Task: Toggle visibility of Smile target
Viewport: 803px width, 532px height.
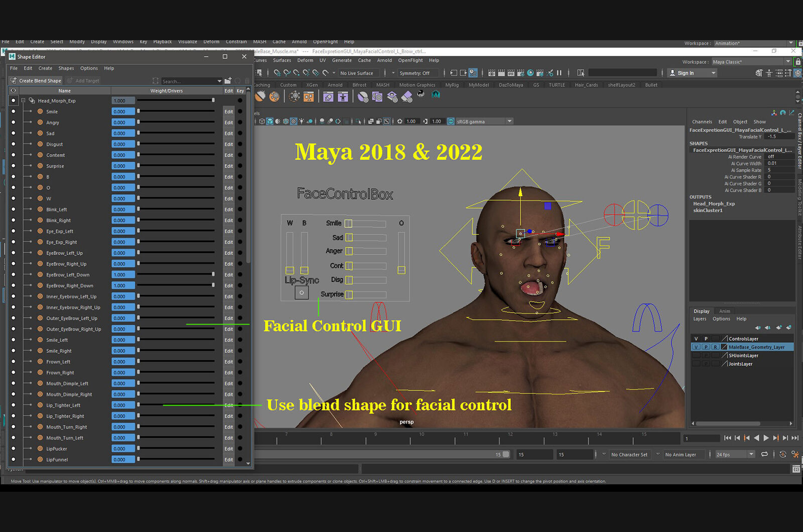Action: (13, 111)
